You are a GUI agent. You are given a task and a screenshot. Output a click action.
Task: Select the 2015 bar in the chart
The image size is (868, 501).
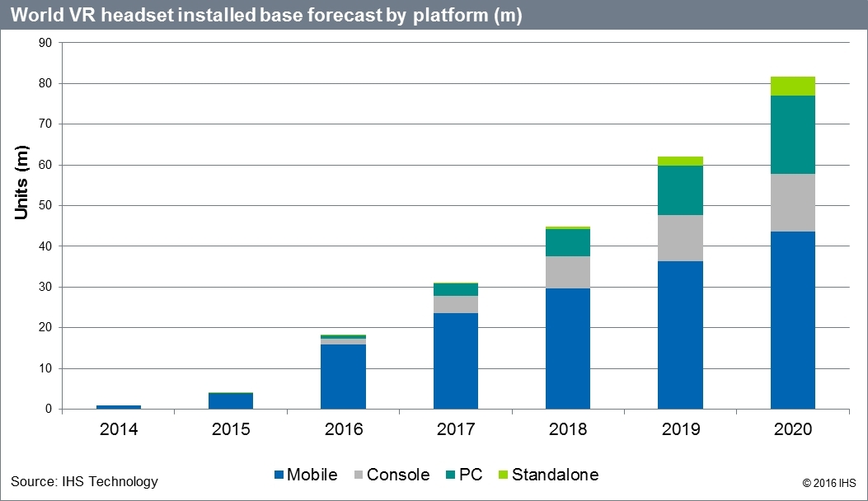(231, 400)
